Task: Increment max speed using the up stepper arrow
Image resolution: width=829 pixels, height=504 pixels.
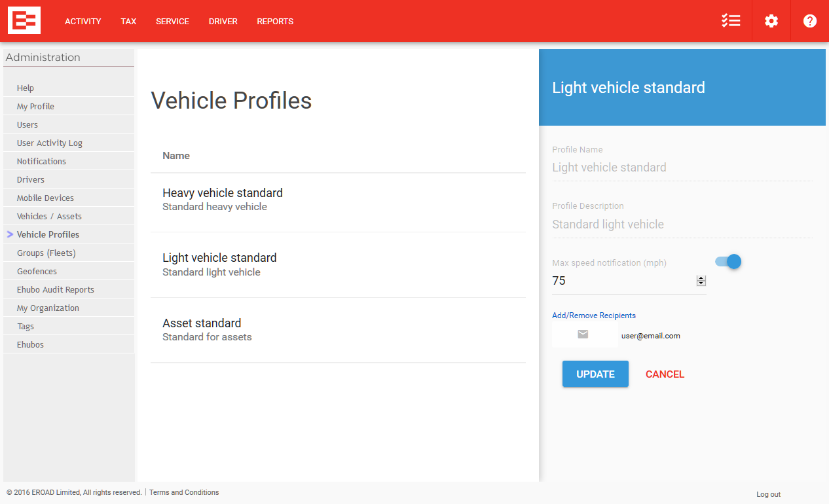Action: [x=701, y=278]
